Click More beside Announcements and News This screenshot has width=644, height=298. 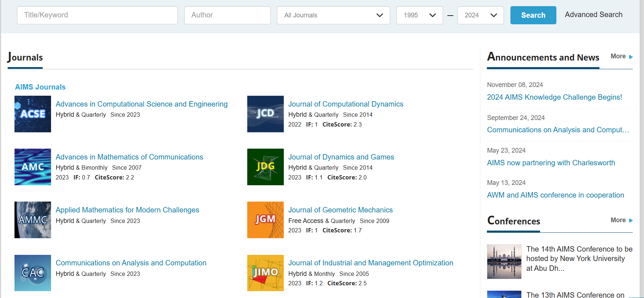[x=621, y=56]
